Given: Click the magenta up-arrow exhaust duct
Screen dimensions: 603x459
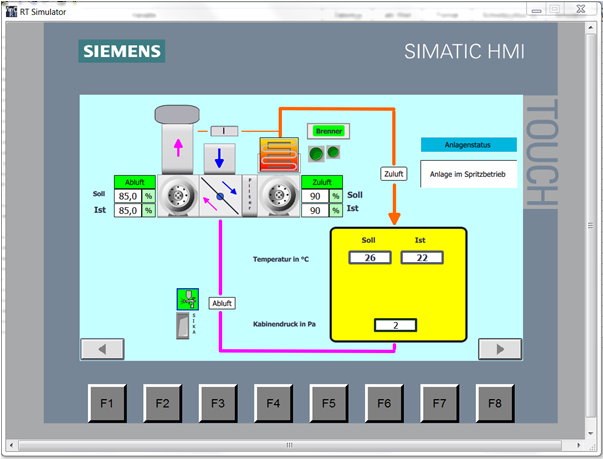Looking at the screenshot, I should pos(178,149).
